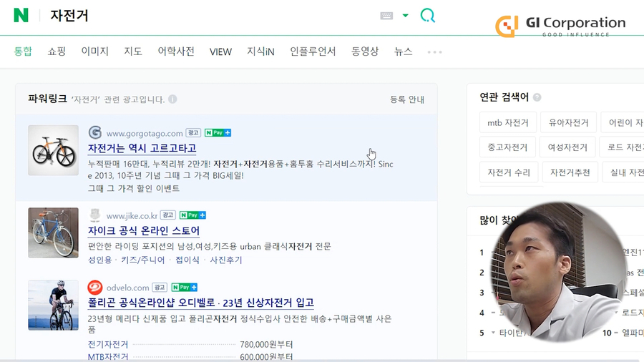The width and height of the screenshot is (644, 362).
Task: Open the 성인용 sublink
Action: 99,260
